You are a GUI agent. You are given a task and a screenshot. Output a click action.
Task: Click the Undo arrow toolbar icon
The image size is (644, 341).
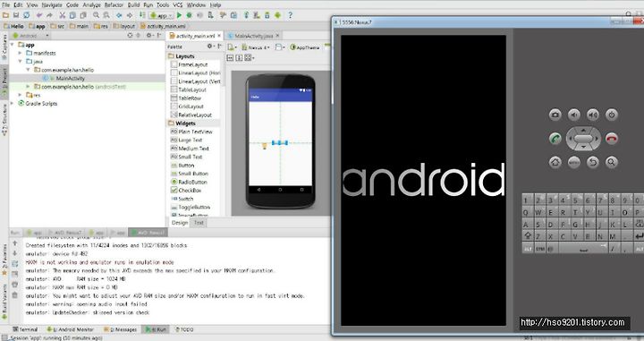click(x=39, y=15)
